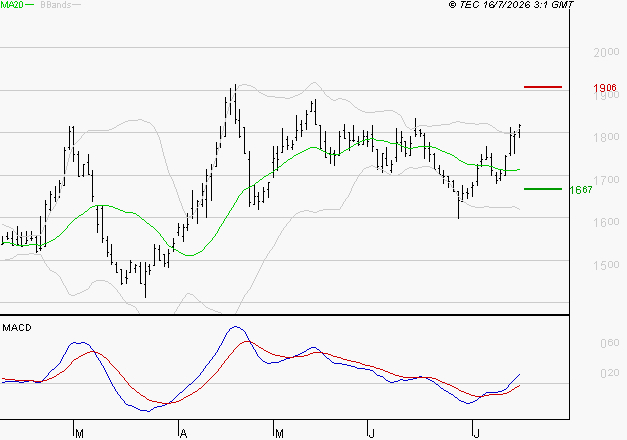Click the MA20 legend label
627x440 pixels.
12,5
